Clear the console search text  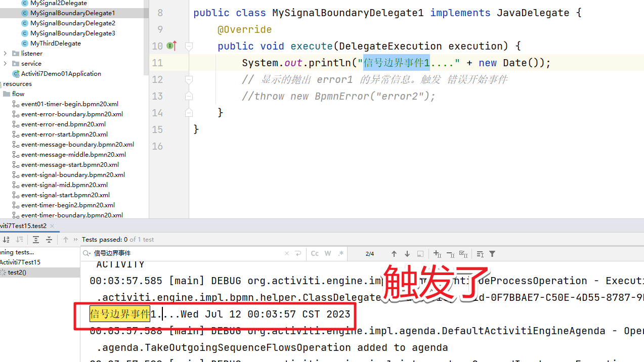[x=287, y=254]
